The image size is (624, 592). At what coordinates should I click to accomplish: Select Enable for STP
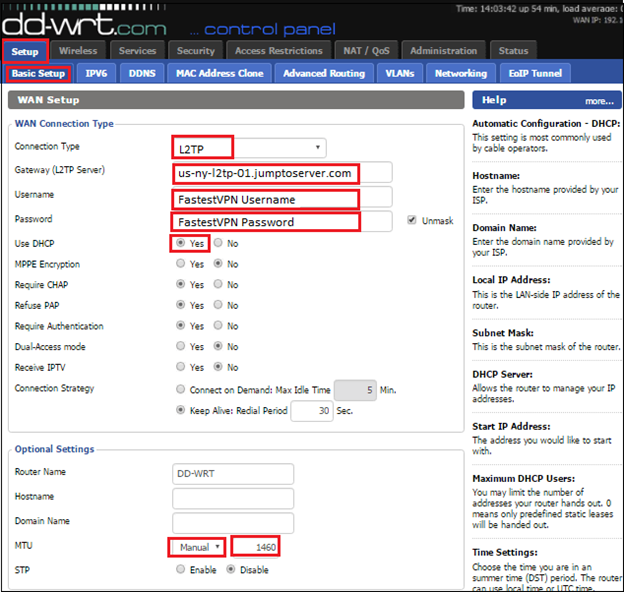[180, 569]
